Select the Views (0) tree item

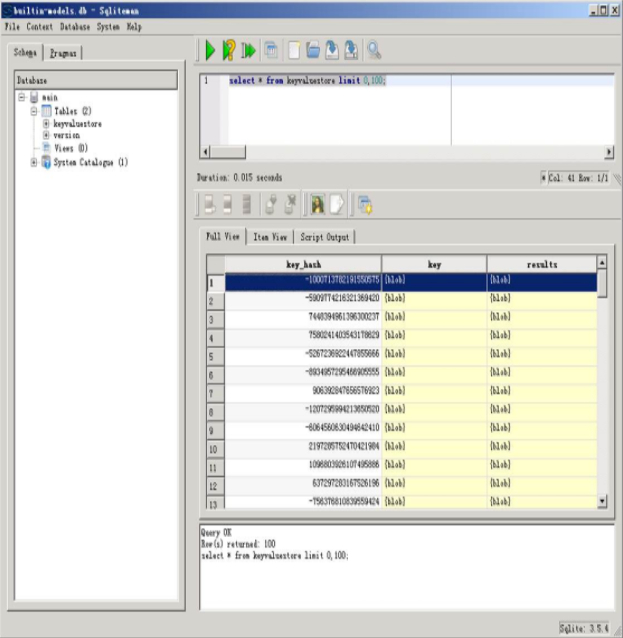71,148
